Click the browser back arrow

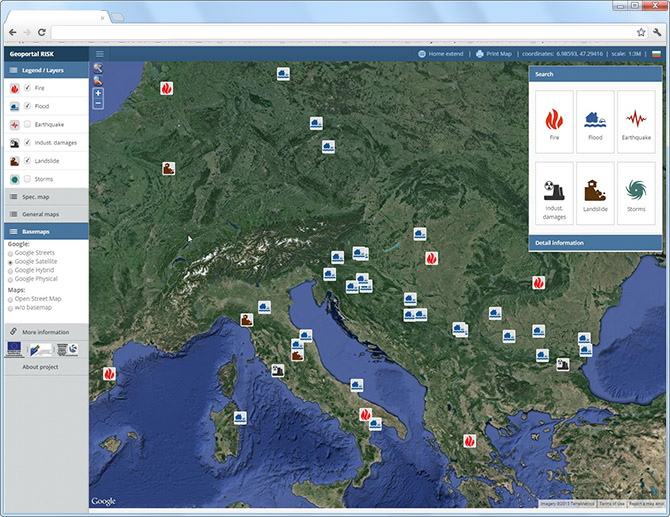point(13,32)
